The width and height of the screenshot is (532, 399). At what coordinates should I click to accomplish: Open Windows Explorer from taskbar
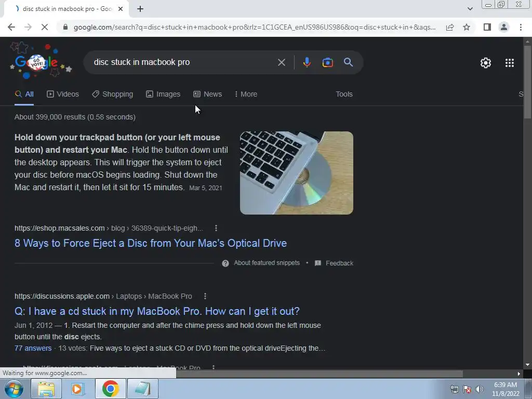pos(46,389)
